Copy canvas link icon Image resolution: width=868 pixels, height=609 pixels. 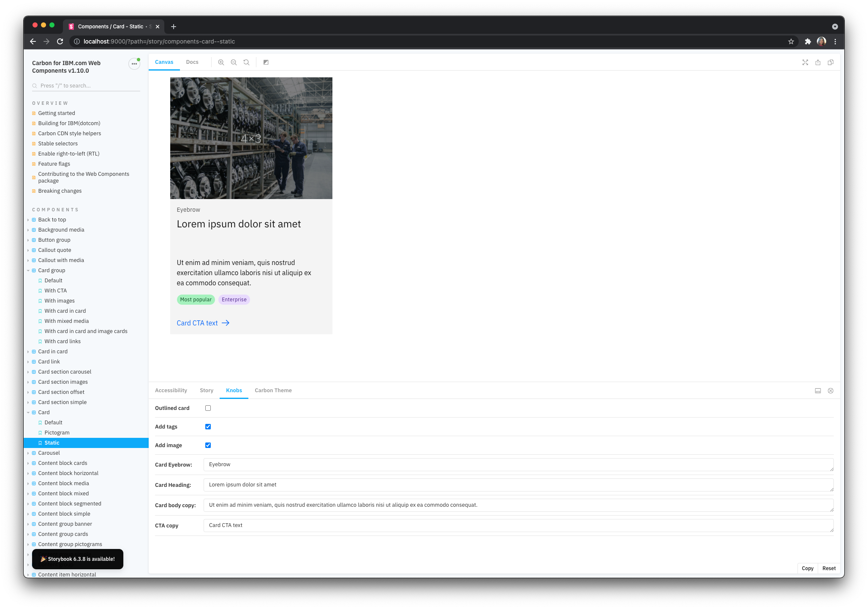click(830, 62)
